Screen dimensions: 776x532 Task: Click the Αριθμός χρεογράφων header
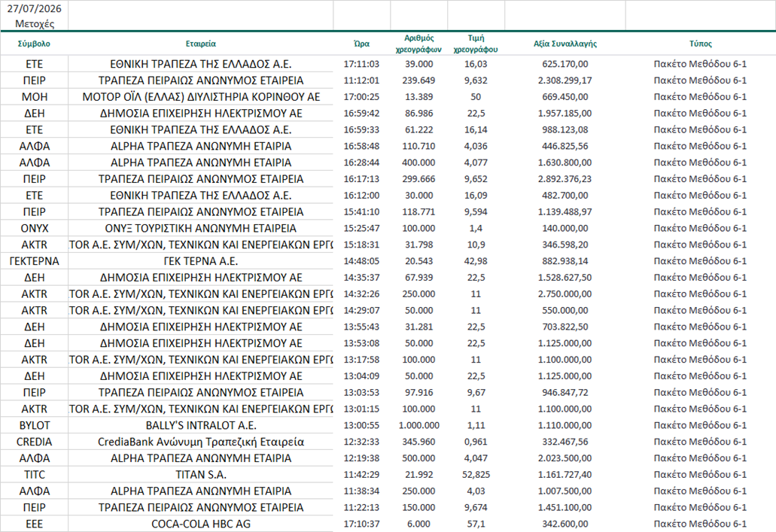click(x=418, y=44)
